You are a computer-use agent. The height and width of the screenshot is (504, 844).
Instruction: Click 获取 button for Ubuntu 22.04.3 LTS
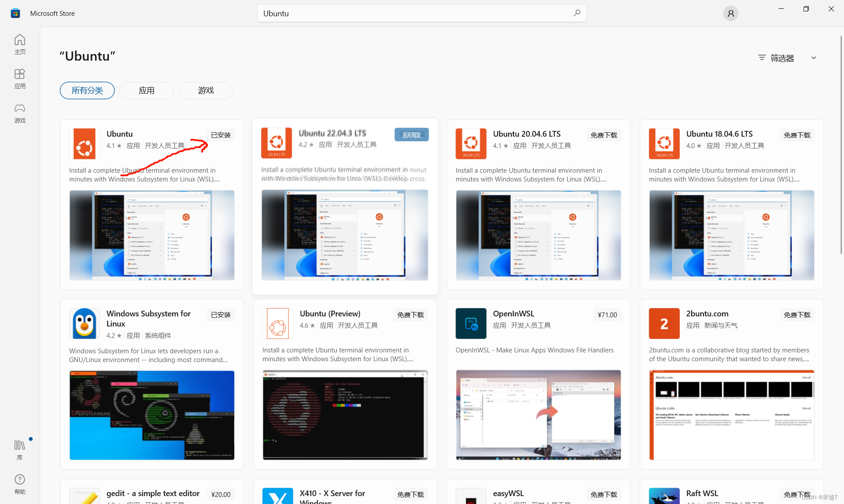(x=411, y=135)
